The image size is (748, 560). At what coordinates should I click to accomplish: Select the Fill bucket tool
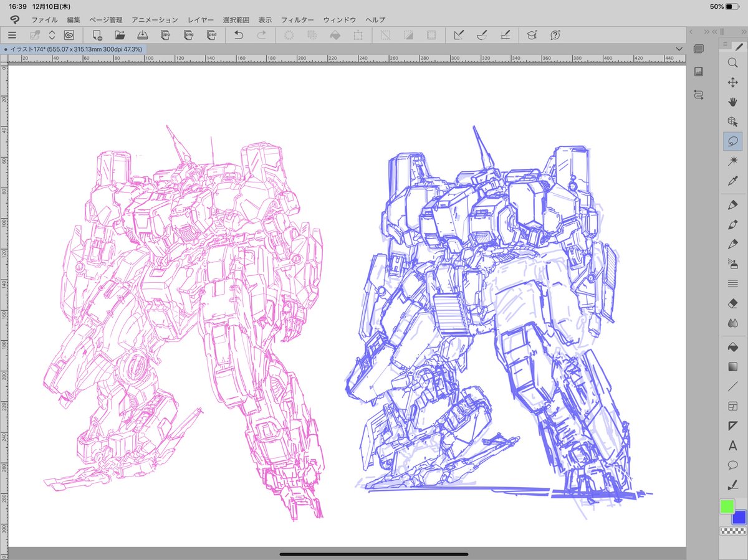click(732, 346)
